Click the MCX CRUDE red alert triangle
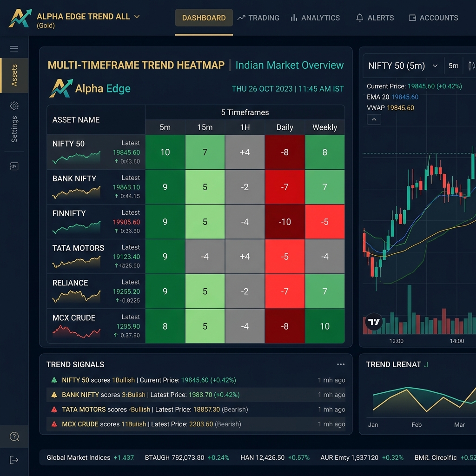 point(54,424)
